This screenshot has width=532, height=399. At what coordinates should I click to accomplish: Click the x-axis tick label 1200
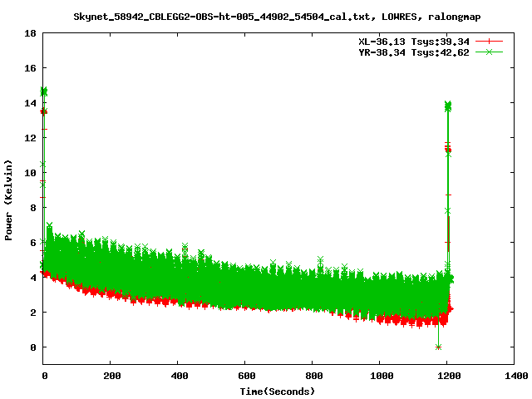click(x=449, y=376)
